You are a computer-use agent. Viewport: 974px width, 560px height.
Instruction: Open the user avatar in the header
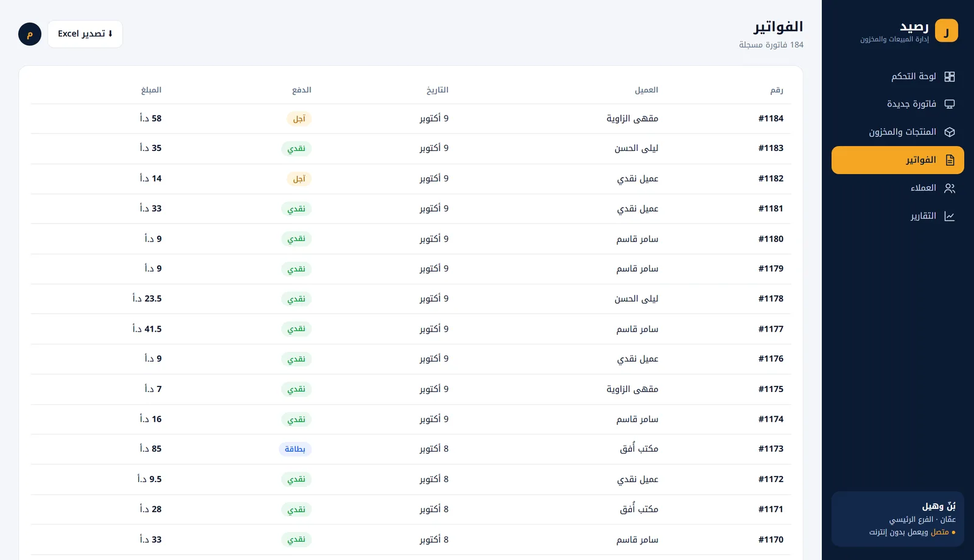30,34
